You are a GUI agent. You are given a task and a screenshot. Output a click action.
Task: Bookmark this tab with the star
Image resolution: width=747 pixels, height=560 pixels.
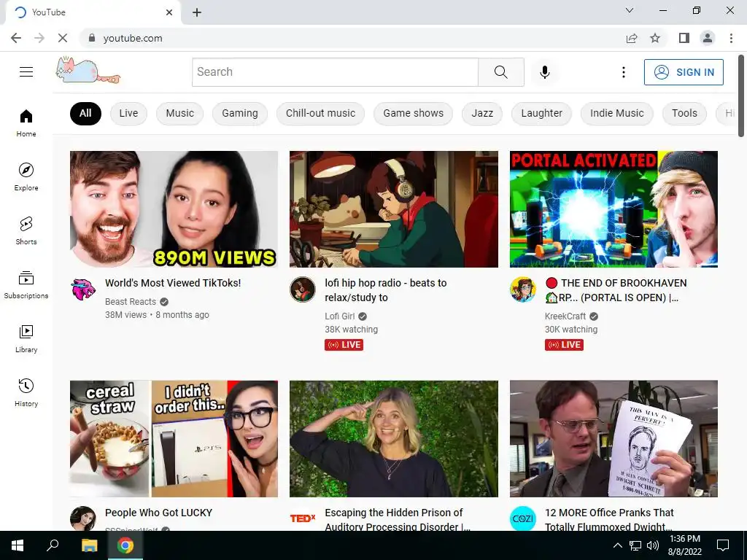(x=655, y=38)
